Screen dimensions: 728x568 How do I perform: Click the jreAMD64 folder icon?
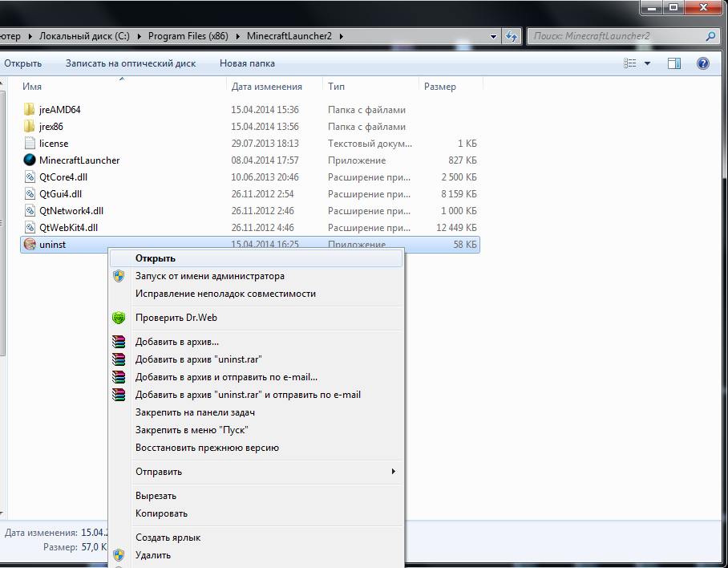[x=30, y=110]
